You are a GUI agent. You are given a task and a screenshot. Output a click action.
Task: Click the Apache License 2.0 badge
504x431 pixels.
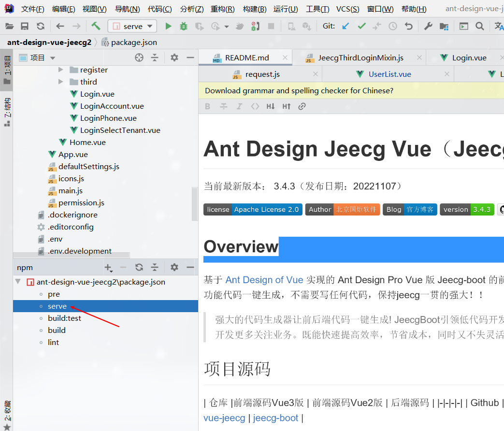pyautogui.click(x=253, y=210)
